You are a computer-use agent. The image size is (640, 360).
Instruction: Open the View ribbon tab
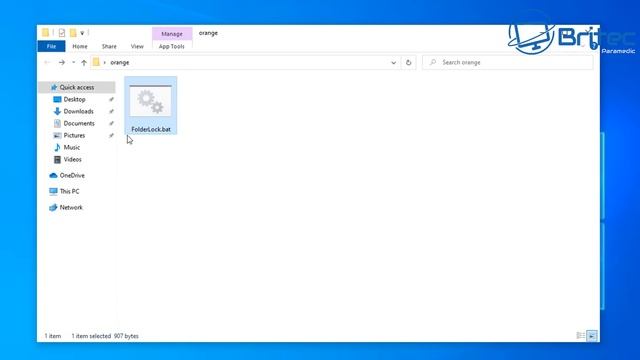[x=137, y=47]
